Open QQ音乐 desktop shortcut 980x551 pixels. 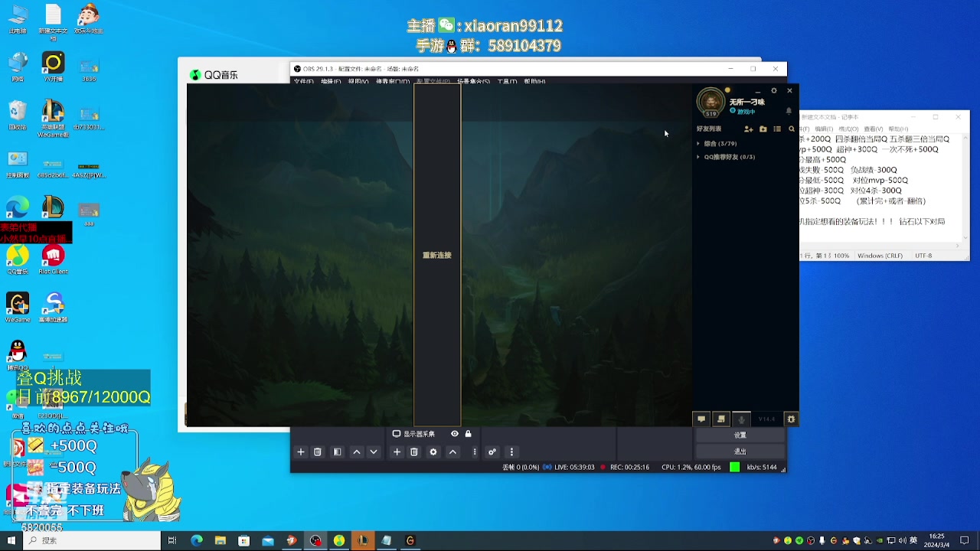(x=17, y=259)
